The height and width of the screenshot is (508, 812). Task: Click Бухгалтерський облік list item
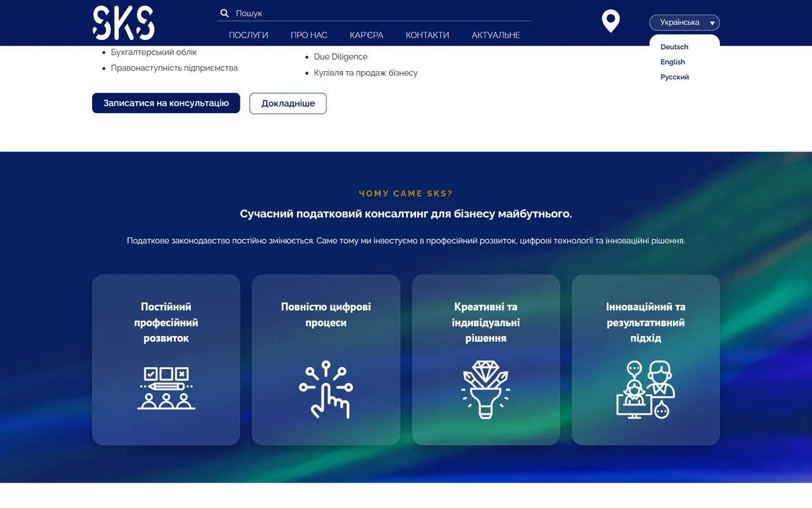(154, 53)
